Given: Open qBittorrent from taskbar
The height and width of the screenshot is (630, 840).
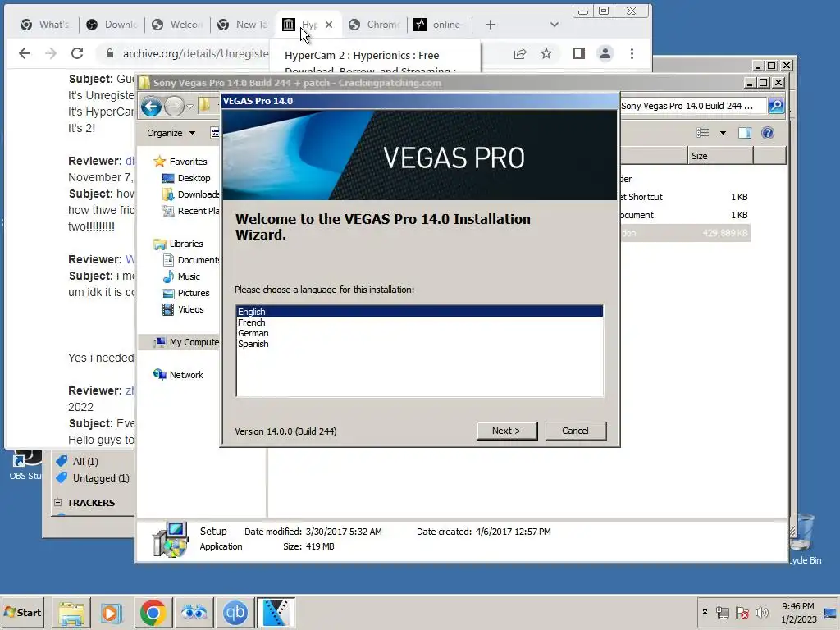Looking at the screenshot, I should (x=235, y=612).
